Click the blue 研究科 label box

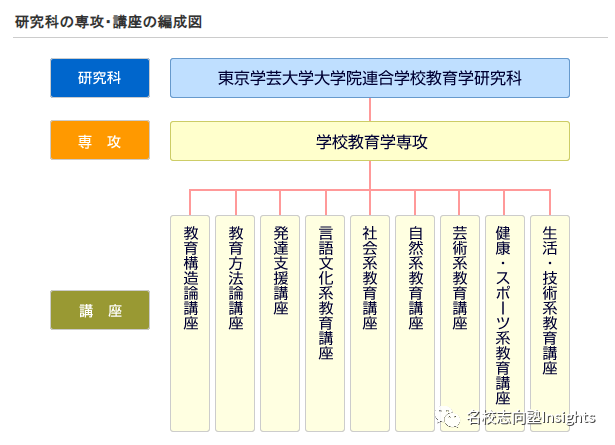pyautogui.click(x=100, y=78)
